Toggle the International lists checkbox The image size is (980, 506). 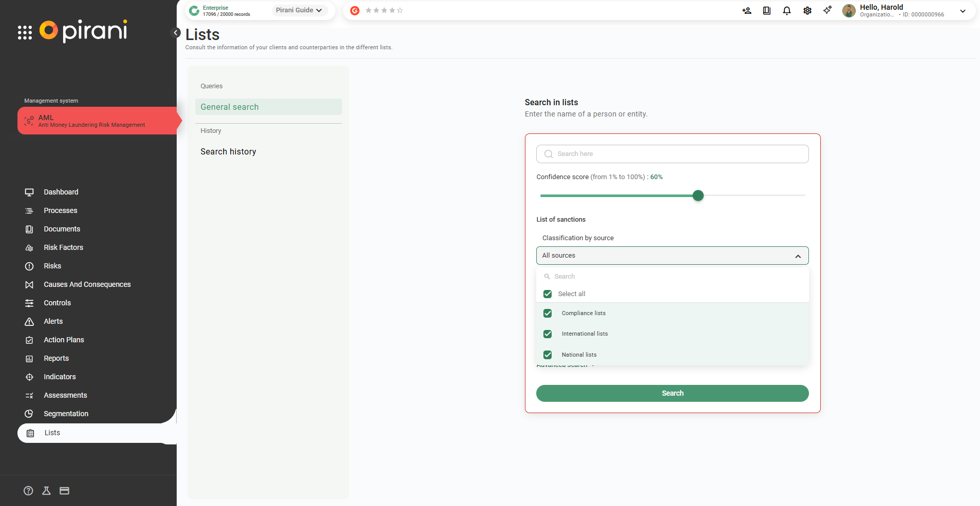point(548,334)
